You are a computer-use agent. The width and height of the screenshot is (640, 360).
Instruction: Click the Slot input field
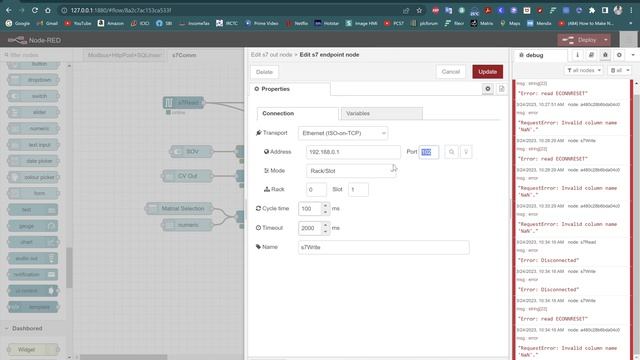click(358, 189)
